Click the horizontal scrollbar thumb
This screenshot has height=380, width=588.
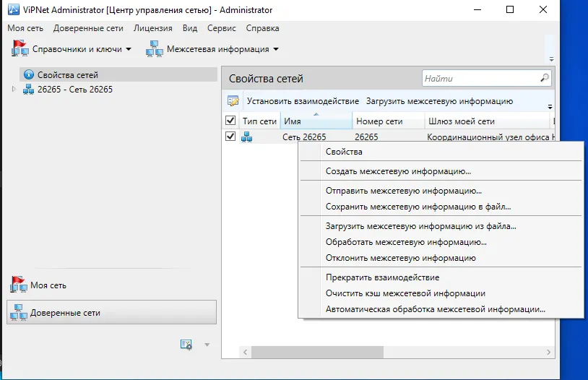317,353
